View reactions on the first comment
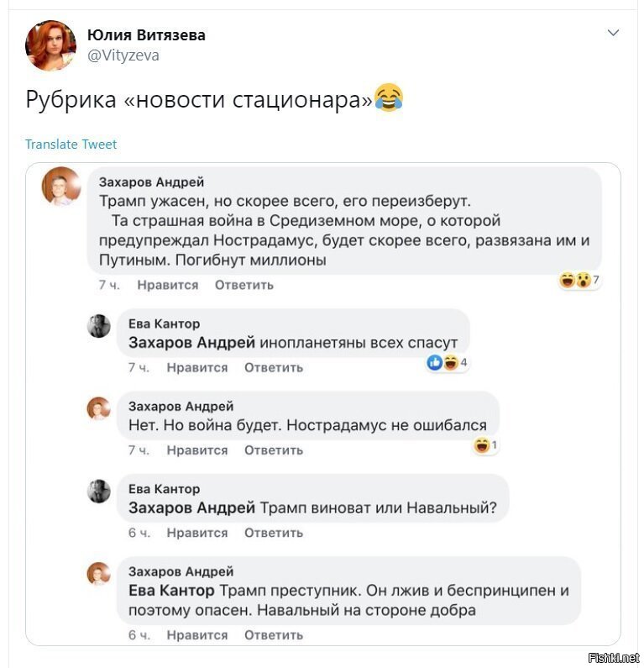 tap(579, 280)
